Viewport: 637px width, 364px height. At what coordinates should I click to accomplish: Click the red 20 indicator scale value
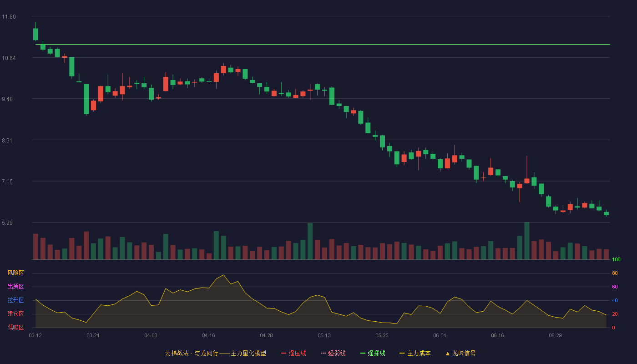[x=615, y=314]
